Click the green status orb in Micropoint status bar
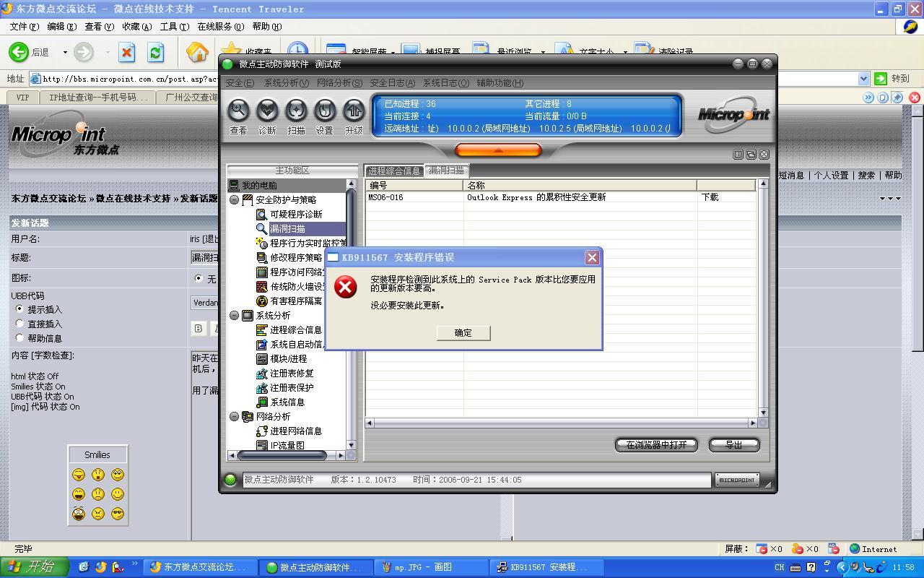This screenshot has width=924, height=578. [x=230, y=480]
